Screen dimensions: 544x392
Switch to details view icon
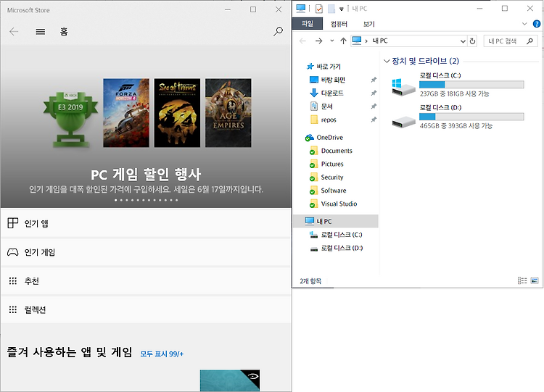tap(522, 280)
